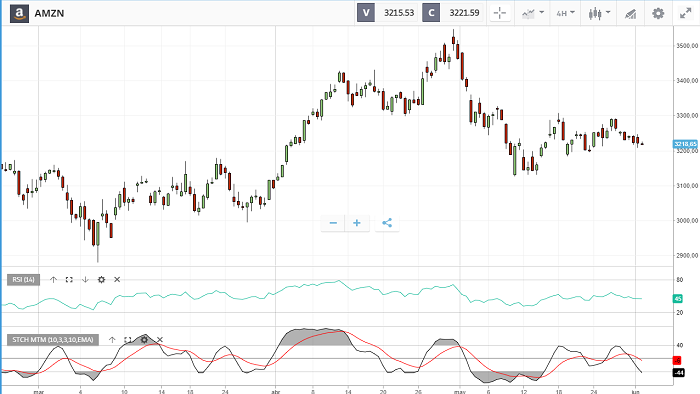Open STCH MTM settings gear
The image size is (700, 394).
pyautogui.click(x=144, y=340)
